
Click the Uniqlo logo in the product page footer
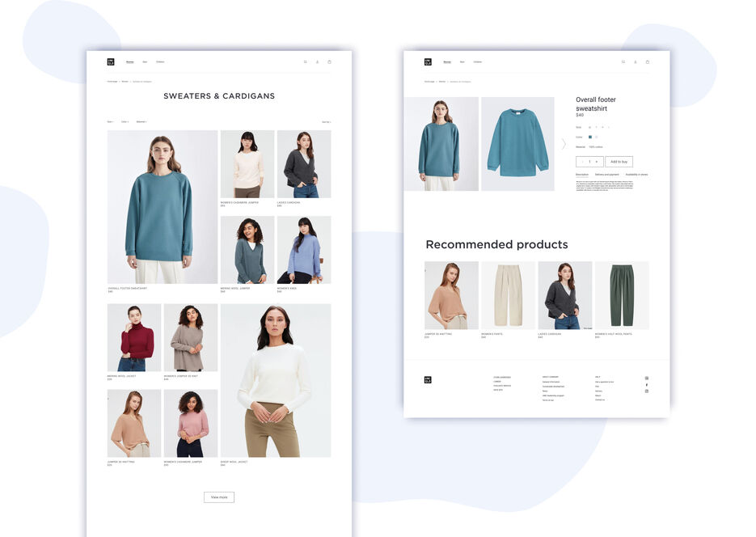428,380
